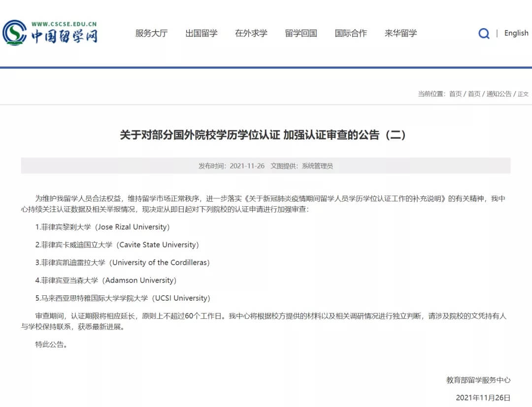Switch site language to English
The image size is (532, 407).
click(516, 33)
